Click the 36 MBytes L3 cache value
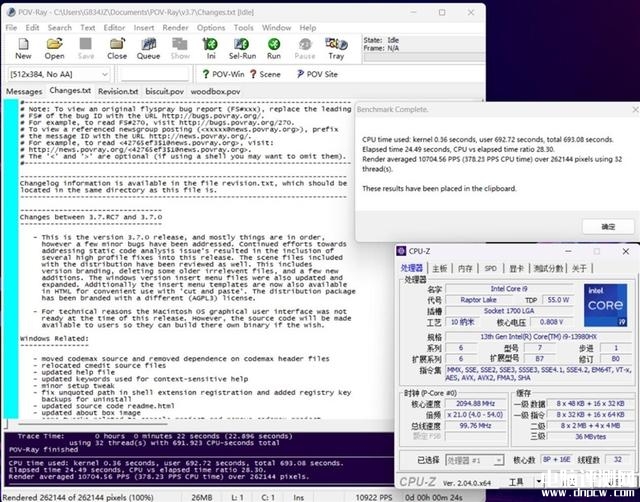The image size is (640, 502). (x=590, y=437)
